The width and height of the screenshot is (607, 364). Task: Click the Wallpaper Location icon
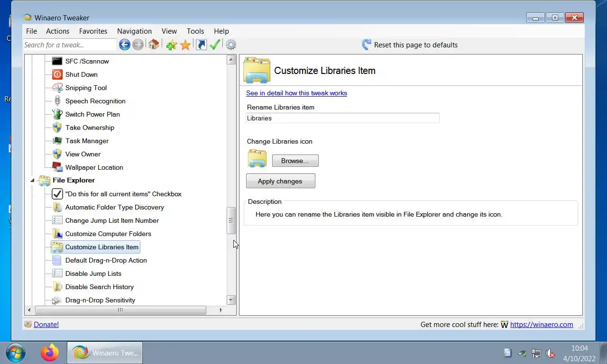click(x=57, y=167)
